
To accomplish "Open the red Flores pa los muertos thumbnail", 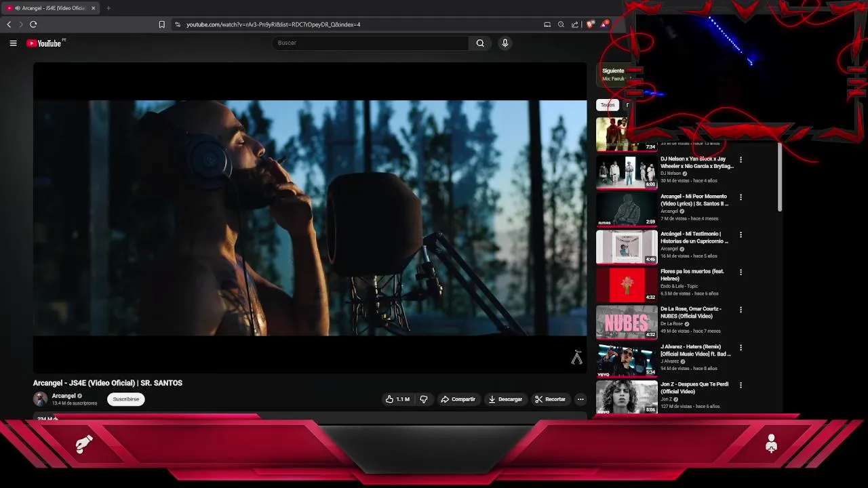I will click(x=627, y=285).
